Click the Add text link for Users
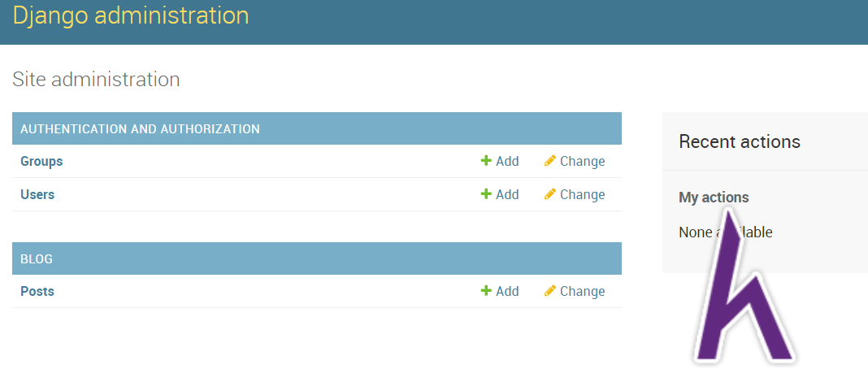 pos(507,195)
